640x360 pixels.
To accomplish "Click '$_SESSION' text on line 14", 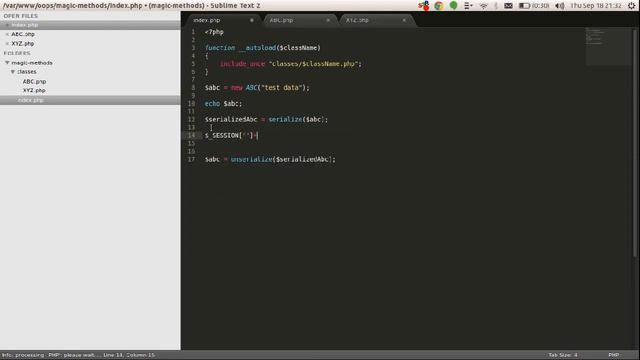I will [222, 136].
